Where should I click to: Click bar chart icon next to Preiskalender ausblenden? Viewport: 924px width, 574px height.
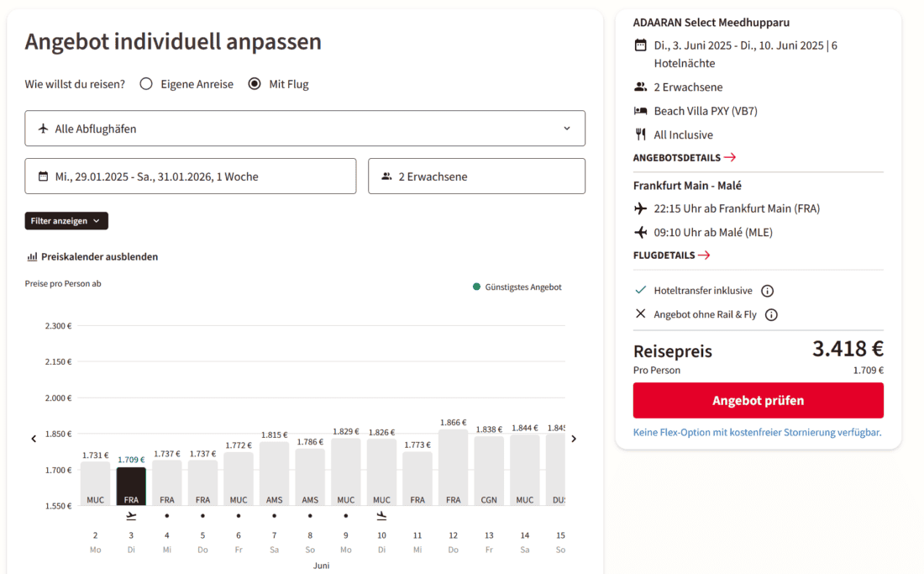(32, 257)
